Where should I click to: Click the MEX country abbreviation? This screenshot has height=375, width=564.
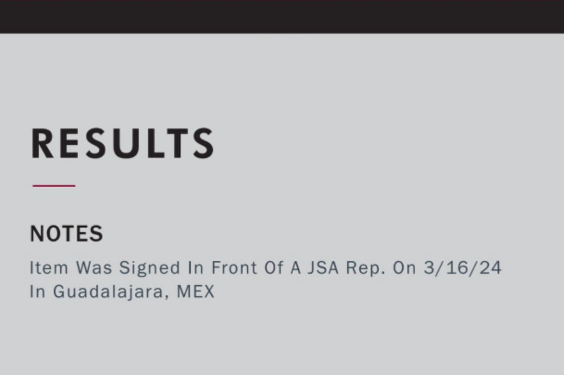196,291
